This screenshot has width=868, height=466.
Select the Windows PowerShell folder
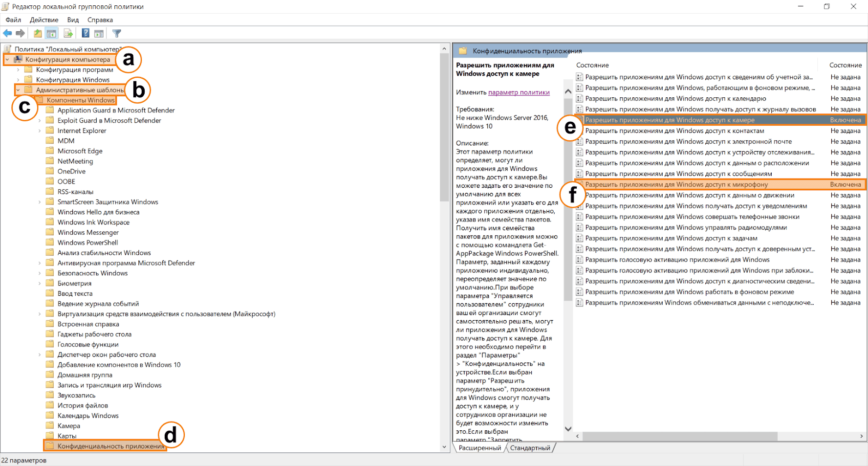tap(87, 243)
